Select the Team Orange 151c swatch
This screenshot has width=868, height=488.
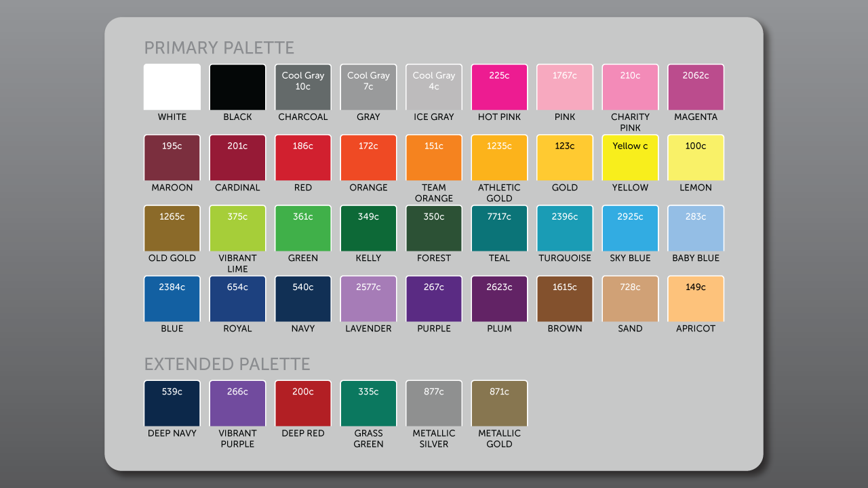434,158
